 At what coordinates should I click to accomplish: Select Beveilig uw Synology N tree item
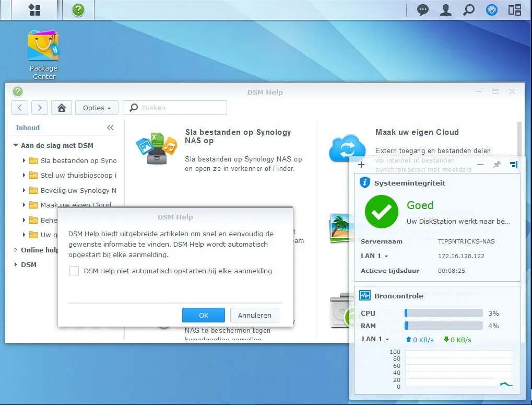pos(78,190)
